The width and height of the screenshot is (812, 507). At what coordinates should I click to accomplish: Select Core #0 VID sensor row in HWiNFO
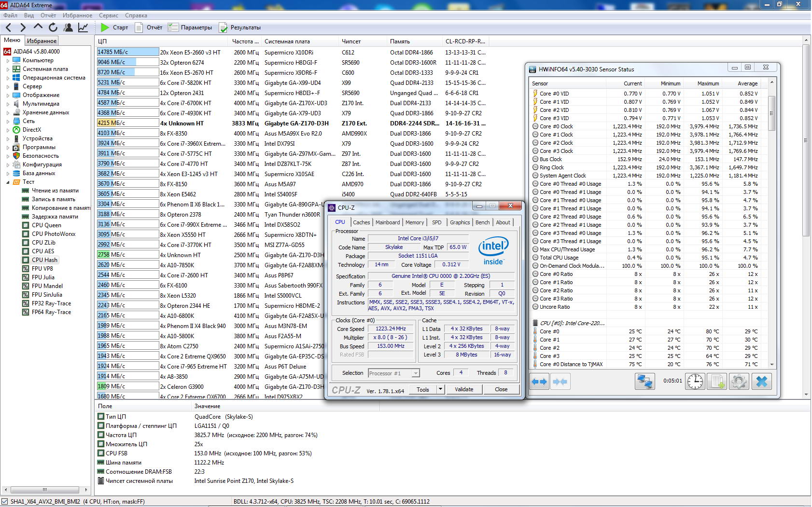[x=648, y=94]
